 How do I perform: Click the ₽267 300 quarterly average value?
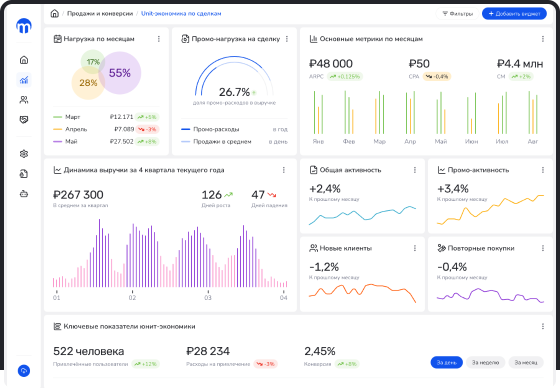pyautogui.click(x=78, y=195)
